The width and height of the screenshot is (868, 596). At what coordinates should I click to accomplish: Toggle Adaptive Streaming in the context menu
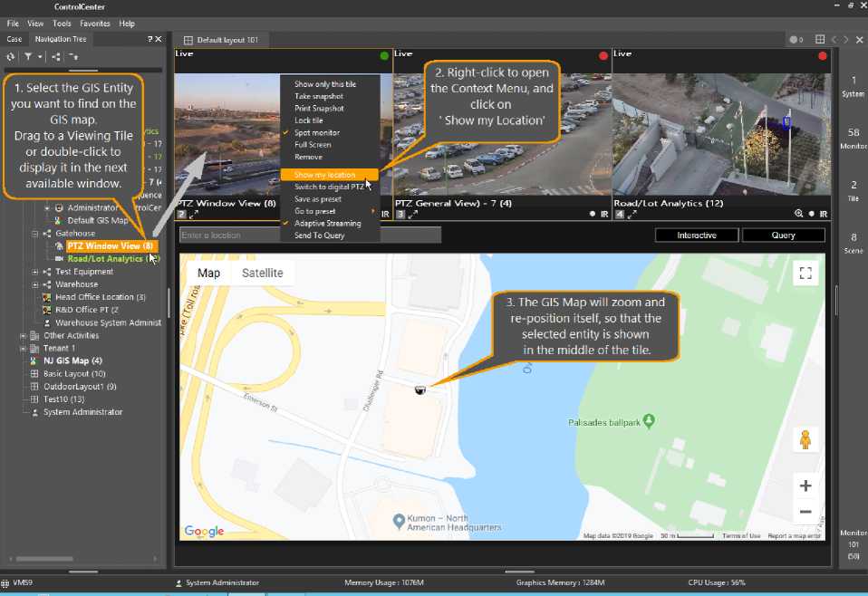point(325,223)
